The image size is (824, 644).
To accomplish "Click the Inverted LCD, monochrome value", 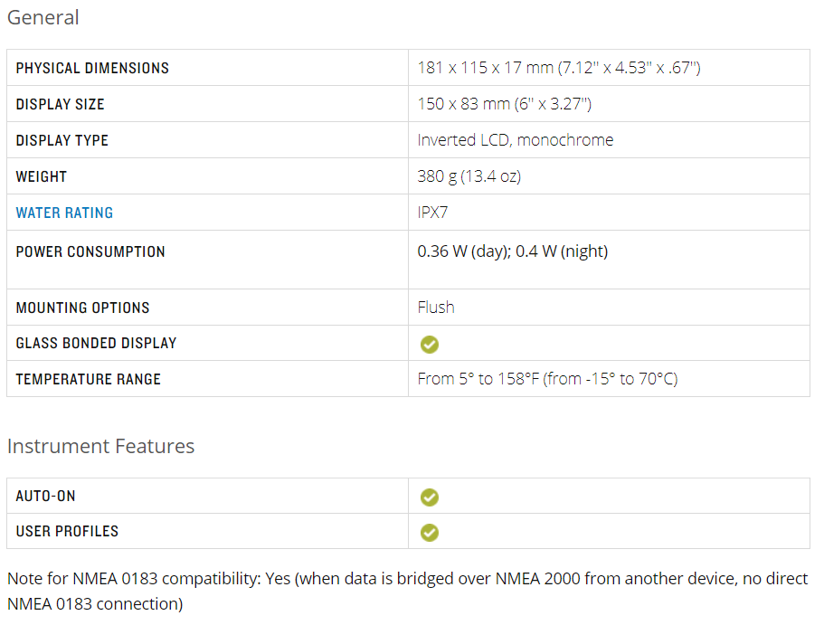I will [x=515, y=140].
